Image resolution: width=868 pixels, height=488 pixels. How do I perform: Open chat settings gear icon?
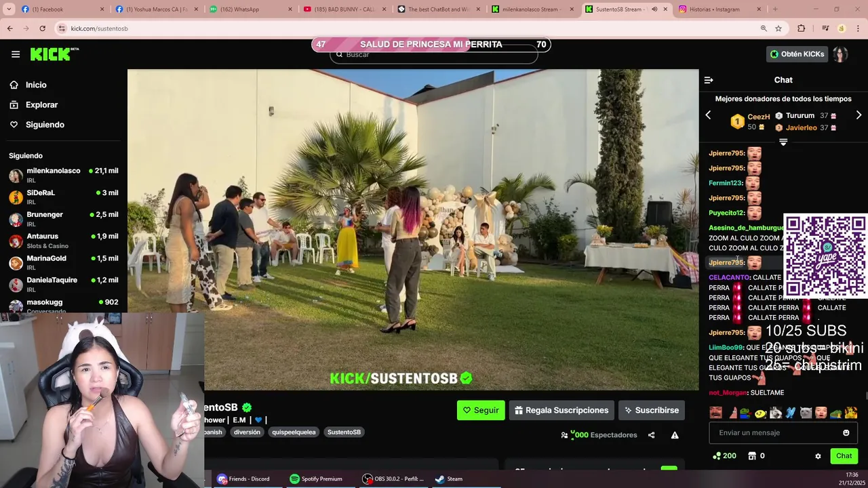click(818, 456)
